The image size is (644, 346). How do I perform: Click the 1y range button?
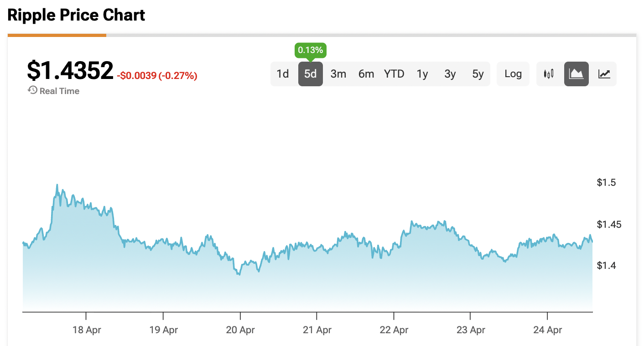tap(422, 73)
